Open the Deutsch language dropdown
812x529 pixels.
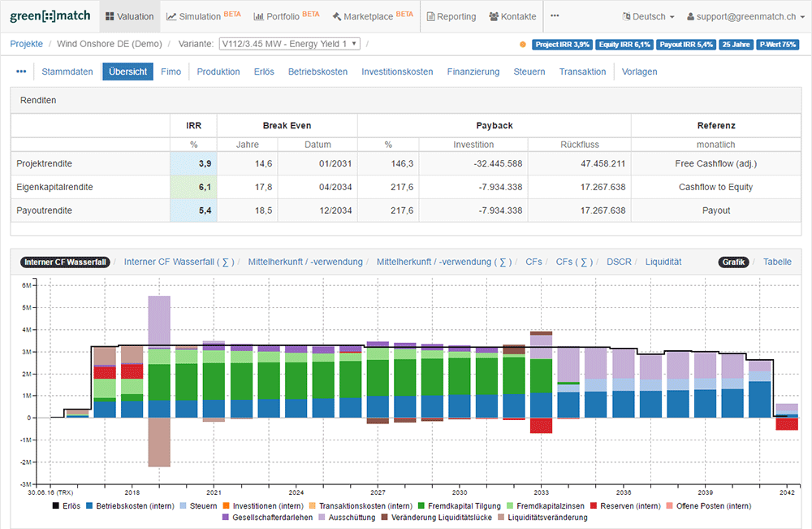click(x=649, y=16)
